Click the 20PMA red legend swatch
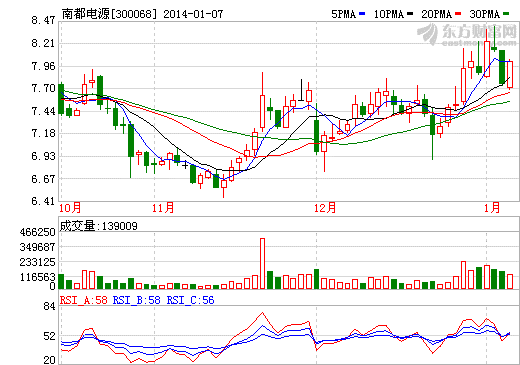Screen dimensions: 520x365 (x=458, y=14)
